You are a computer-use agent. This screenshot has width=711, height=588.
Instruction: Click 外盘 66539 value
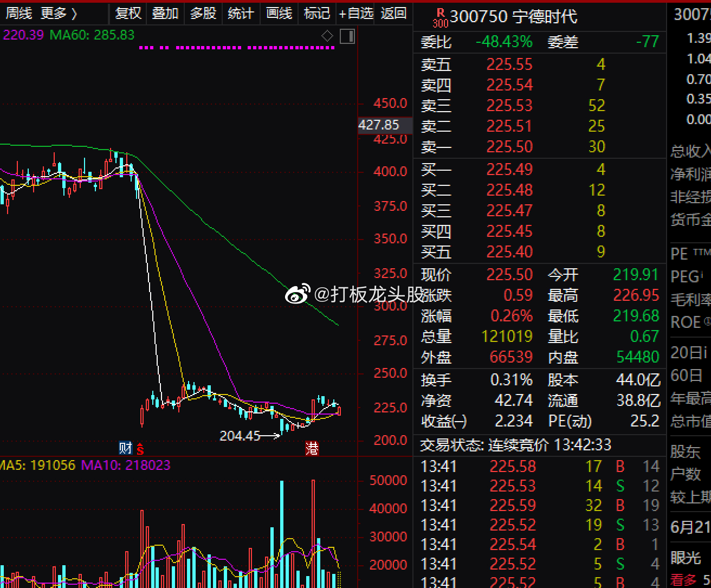(x=511, y=357)
